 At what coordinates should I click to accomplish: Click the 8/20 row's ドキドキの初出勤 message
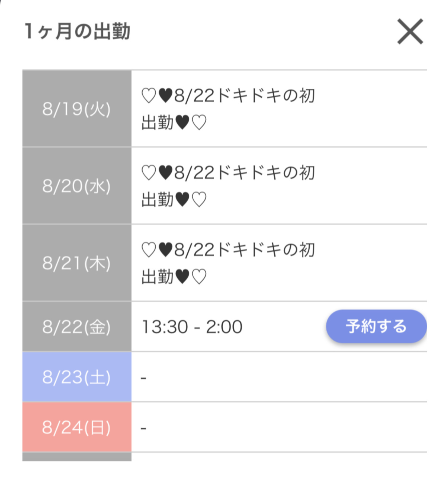point(228,186)
